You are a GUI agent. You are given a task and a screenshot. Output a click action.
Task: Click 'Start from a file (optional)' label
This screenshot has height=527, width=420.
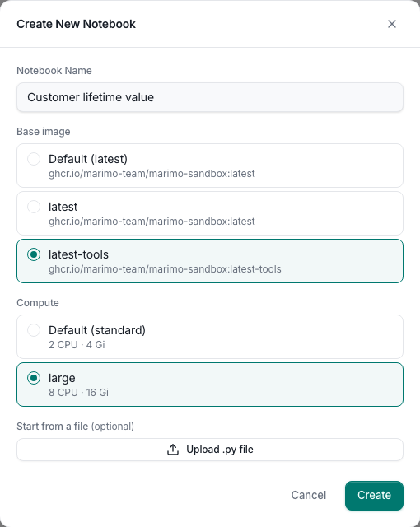[x=75, y=427]
